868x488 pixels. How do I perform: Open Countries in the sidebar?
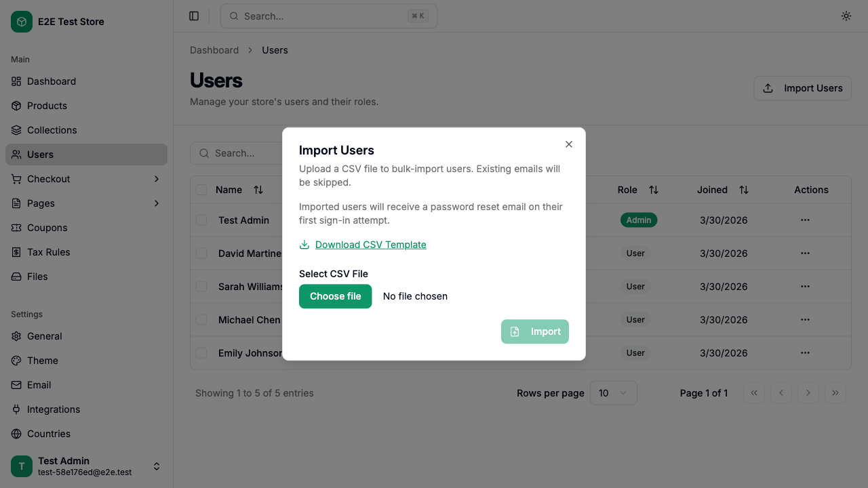point(86,434)
